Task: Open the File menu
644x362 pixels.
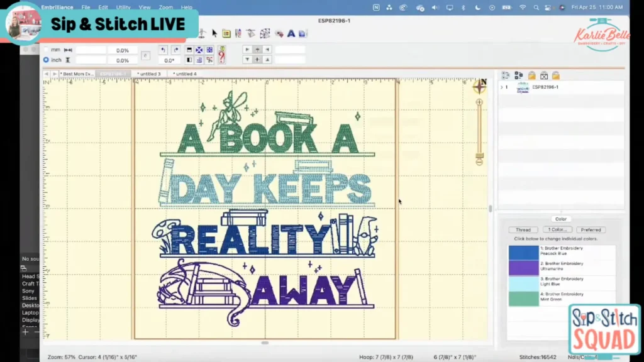Action: click(x=86, y=8)
